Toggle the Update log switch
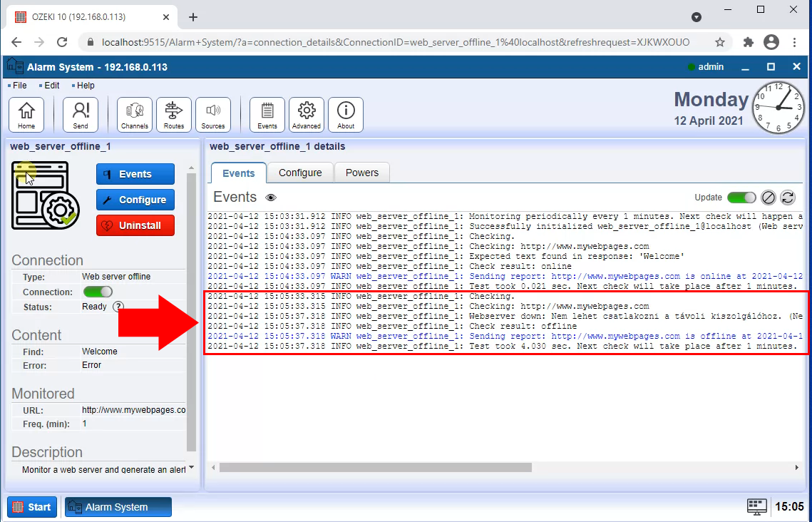This screenshot has height=522, width=812. tap(741, 198)
